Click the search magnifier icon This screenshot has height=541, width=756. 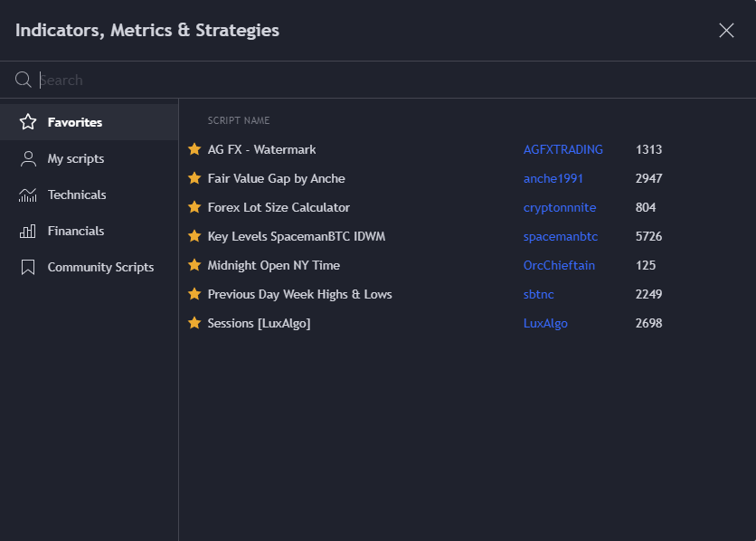click(x=23, y=80)
